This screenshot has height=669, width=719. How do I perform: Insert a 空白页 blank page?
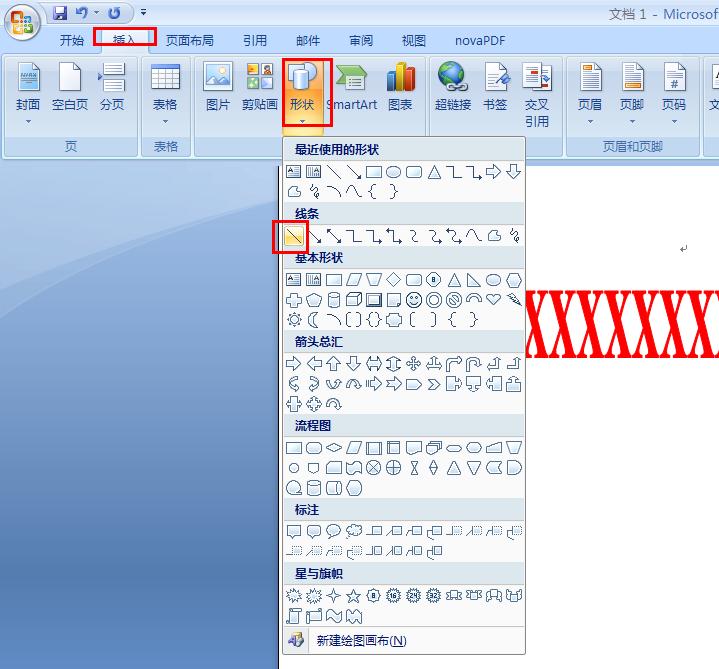click(x=70, y=87)
